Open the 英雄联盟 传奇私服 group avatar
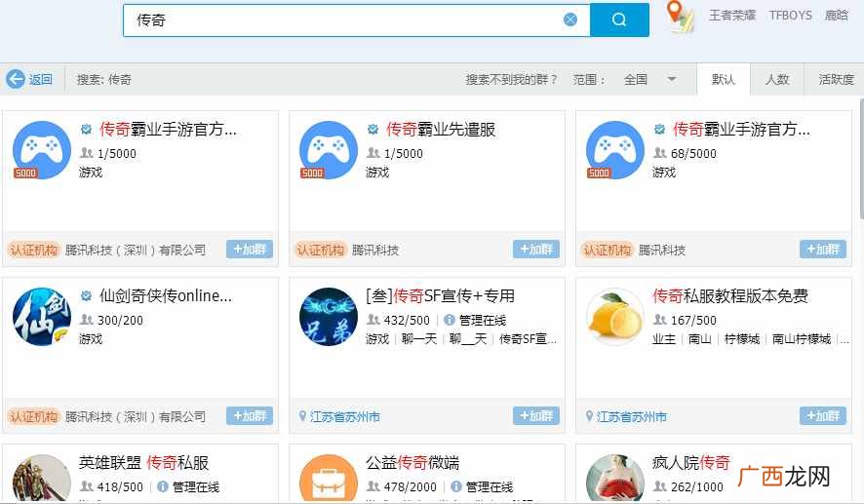The image size is (864, 504). [x=42, y=478]
